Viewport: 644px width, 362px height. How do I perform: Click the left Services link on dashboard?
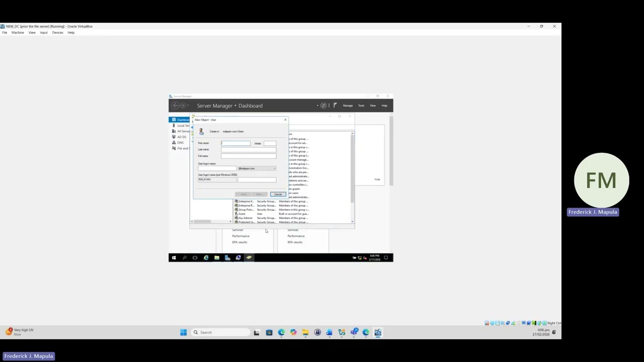pyautogui.click(x=237, y=230)
